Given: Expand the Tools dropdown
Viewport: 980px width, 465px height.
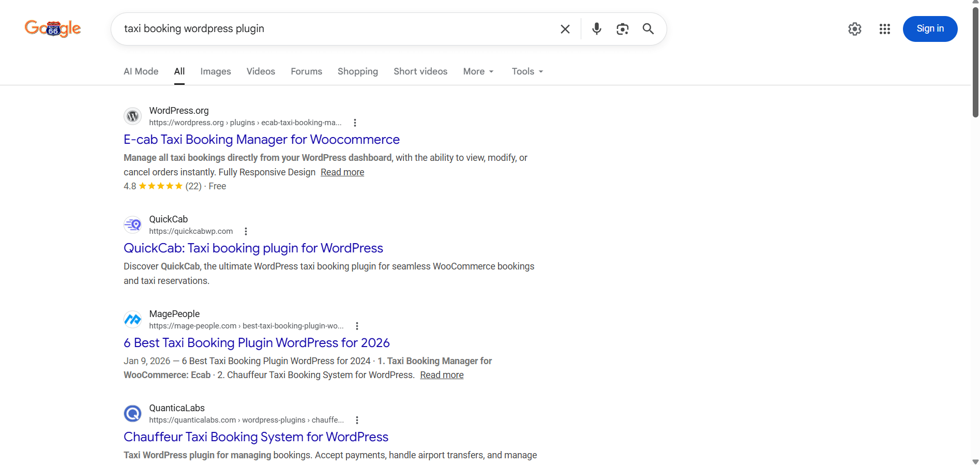Looking at the screenshot, I should (527, 71).
